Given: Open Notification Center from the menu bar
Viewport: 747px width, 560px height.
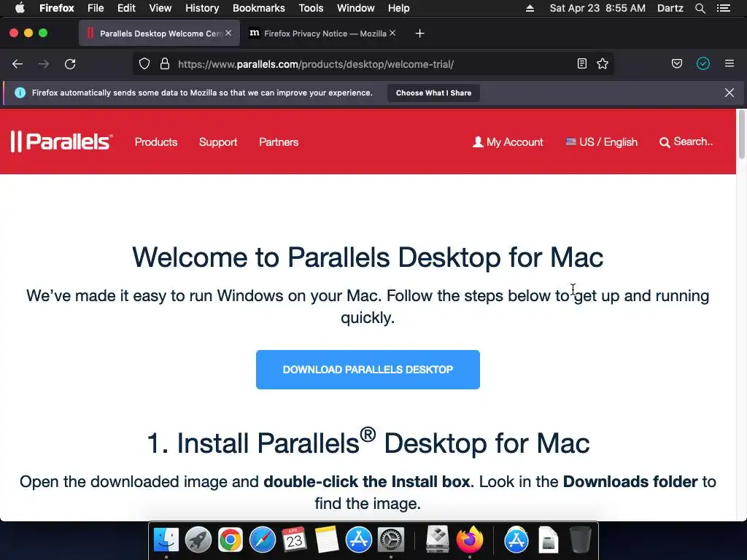Looking at the screenshot, I should click(724, 8).
